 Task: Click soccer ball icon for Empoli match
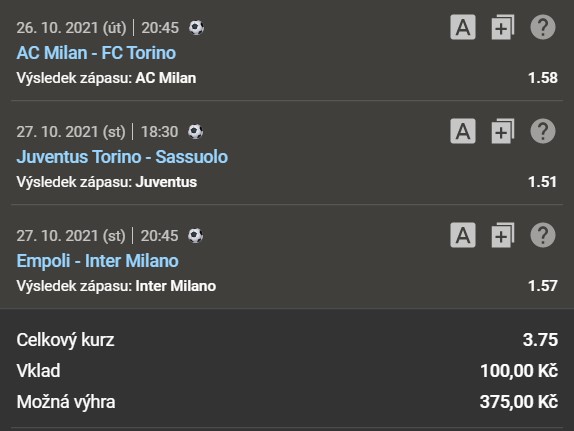click(x=195, y=235)
